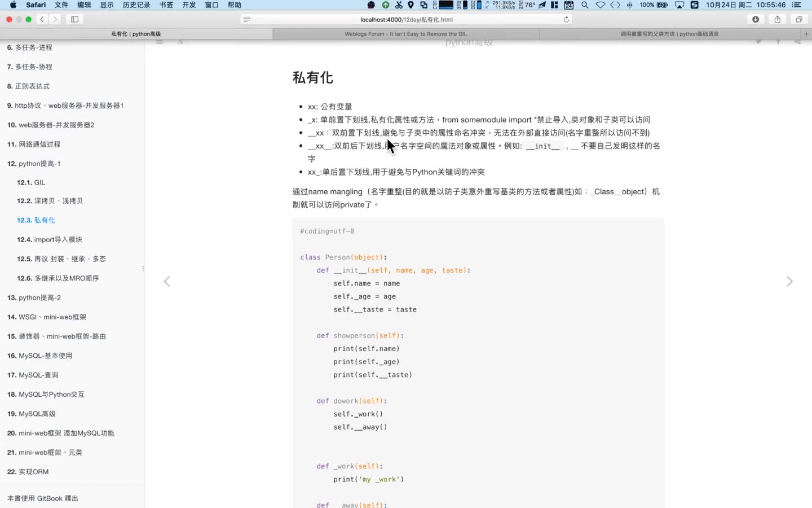
Task: Open the battery status indicator
Action: coord(654,5)
